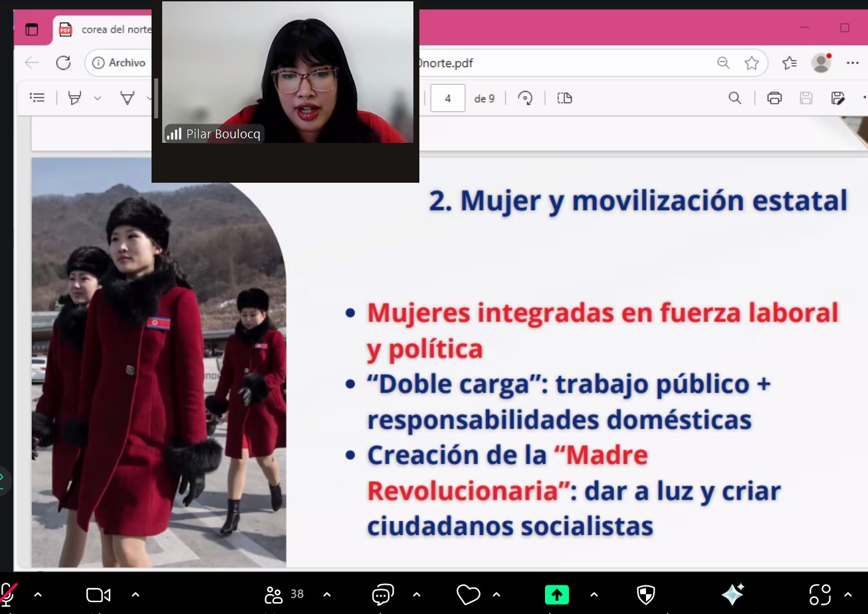Print the PDF document

point(774,98)
